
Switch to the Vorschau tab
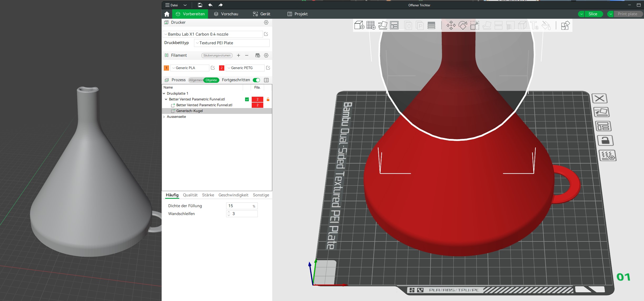pyautogui.click(x=226, y=14)
